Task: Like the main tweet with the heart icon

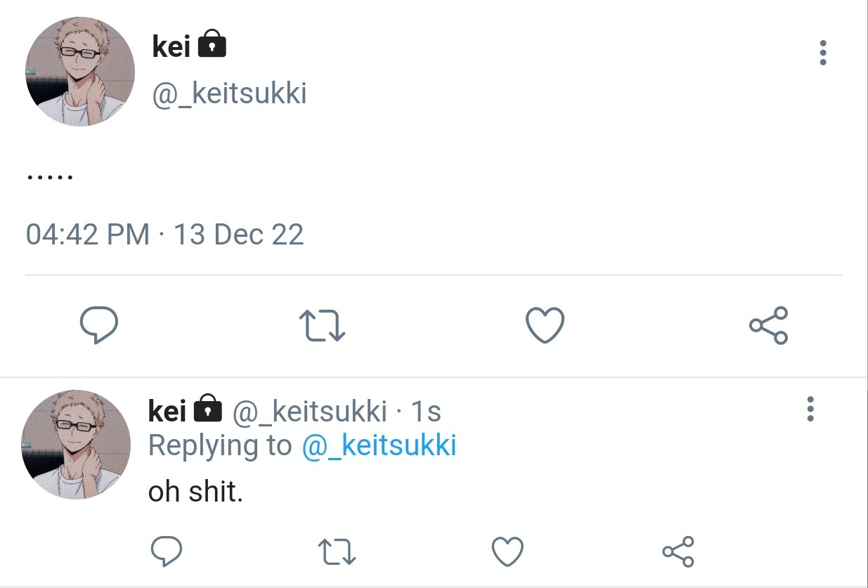Action: [545, 326]
